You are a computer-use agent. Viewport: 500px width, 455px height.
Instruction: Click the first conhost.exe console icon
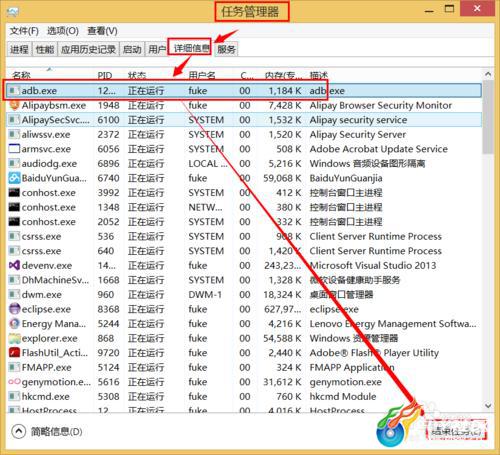click(14, 193)
